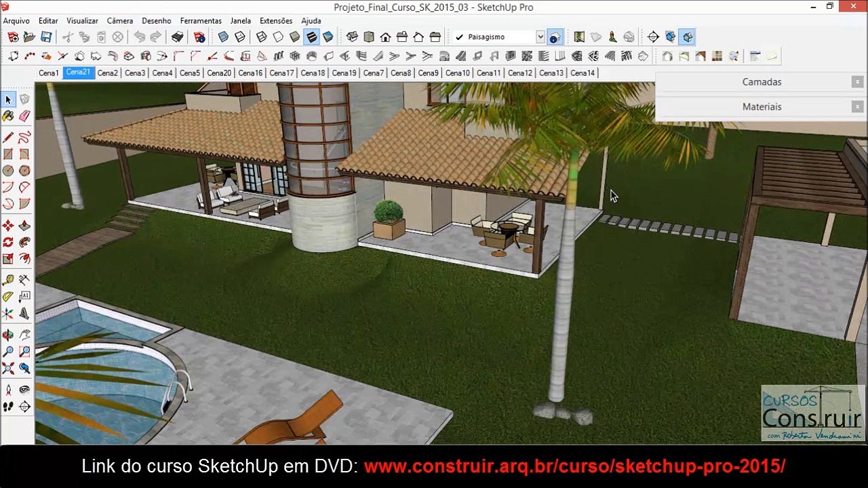The width and height of the screenshot is (868, 488).
Task: Switch to scene tab Cena3
Action: tap(135, 73)
